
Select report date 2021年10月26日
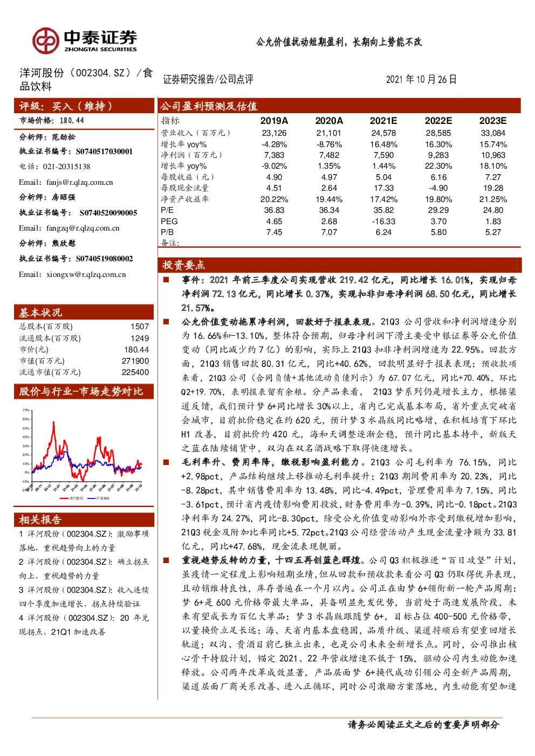(421, 79)
